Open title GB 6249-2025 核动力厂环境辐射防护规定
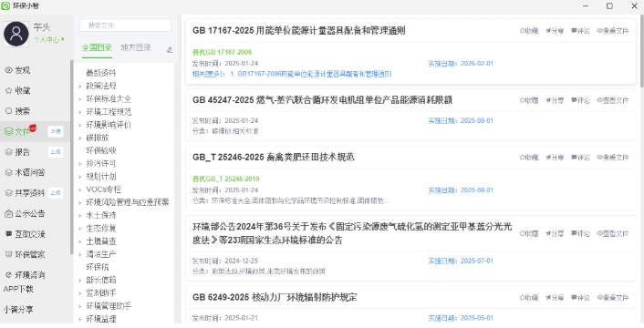The image size is (644, 328). pos(275,297)
